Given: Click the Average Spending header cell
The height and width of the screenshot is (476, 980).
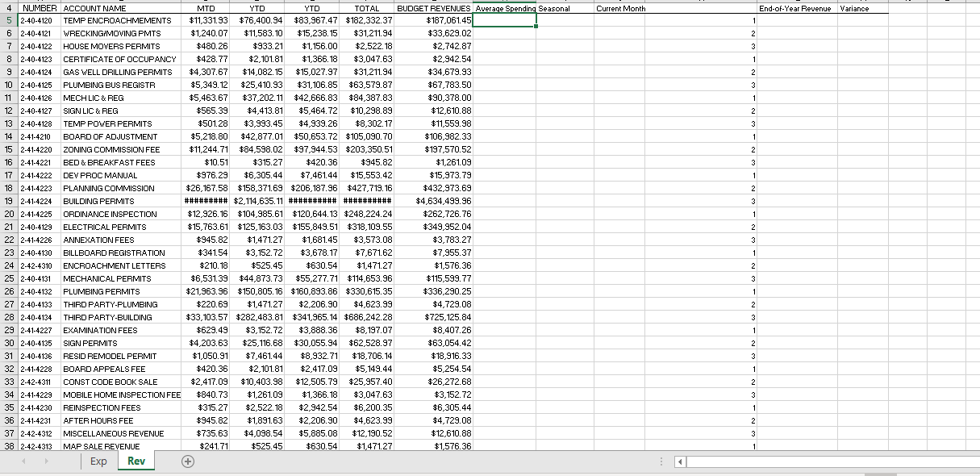Looking at the screenshot, I should click(503, 8).
